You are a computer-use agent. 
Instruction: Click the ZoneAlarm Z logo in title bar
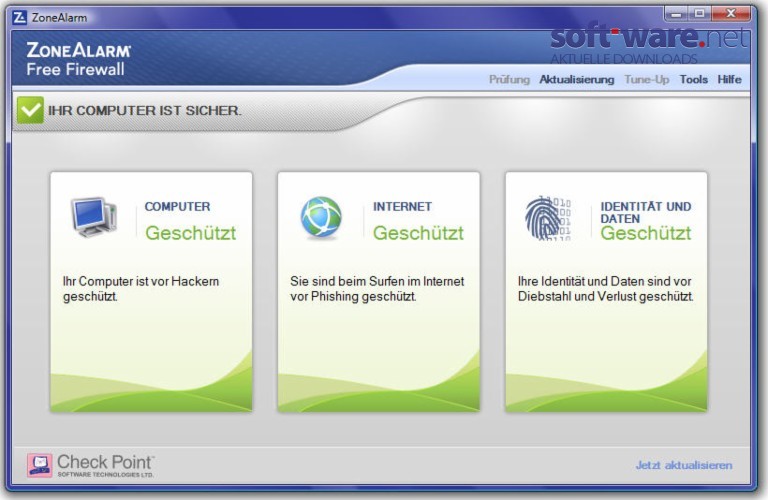(x=19, y=18)
